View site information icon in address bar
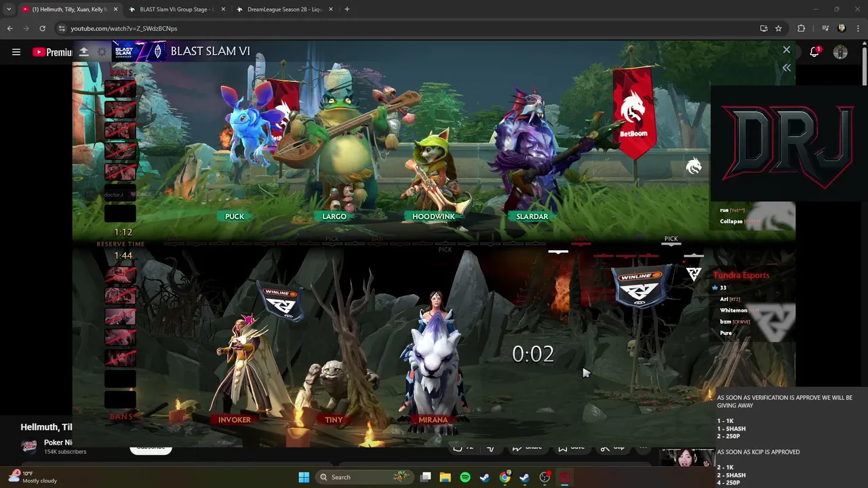This screenshot has height=488, width=868. click(x=62, y=28)
